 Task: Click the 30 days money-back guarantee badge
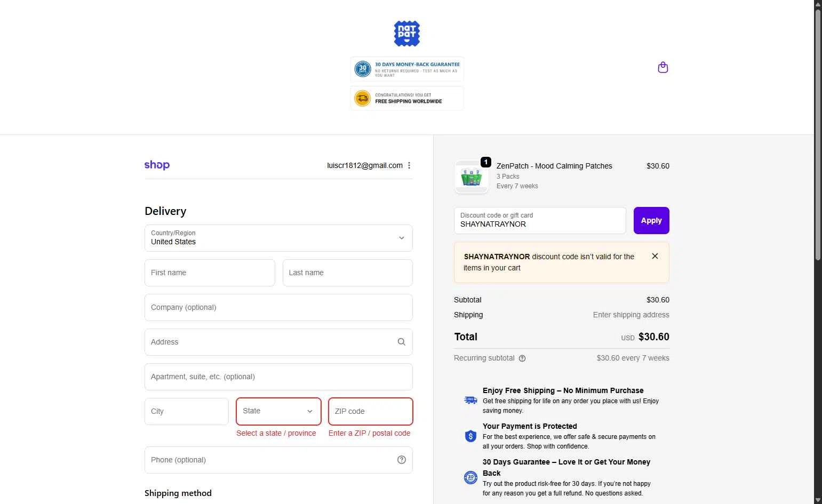(407, 69)
